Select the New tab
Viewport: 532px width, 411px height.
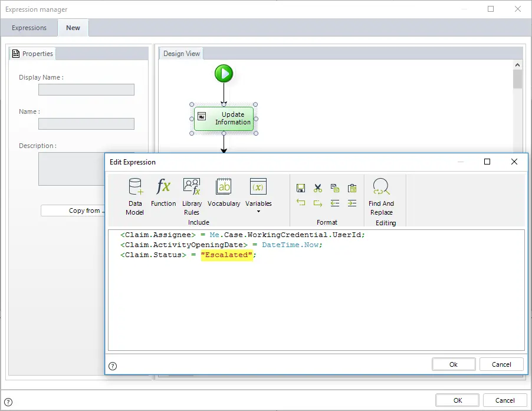73,28
